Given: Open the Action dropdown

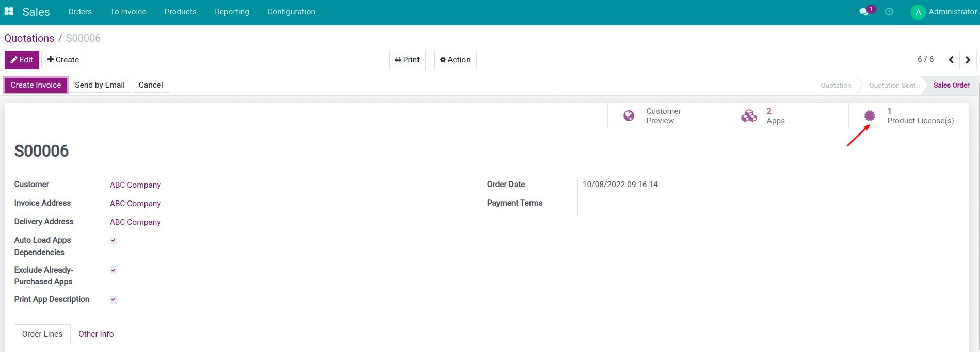Looking at the screenshot, I should pyautogui.click(x=455, y=60).
